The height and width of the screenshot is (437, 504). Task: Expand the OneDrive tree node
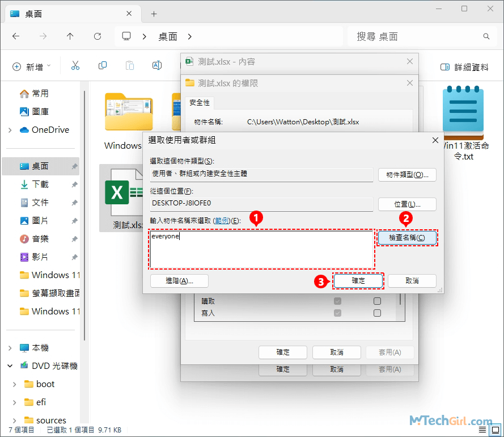click(10, 130)
